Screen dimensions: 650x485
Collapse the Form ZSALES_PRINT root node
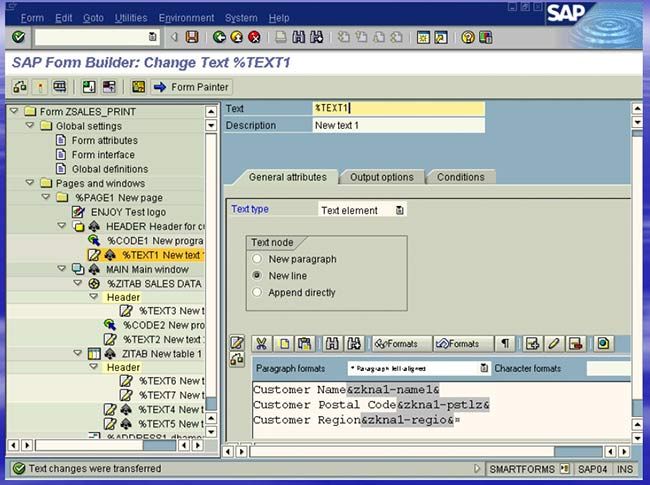[x=14, y=111]
